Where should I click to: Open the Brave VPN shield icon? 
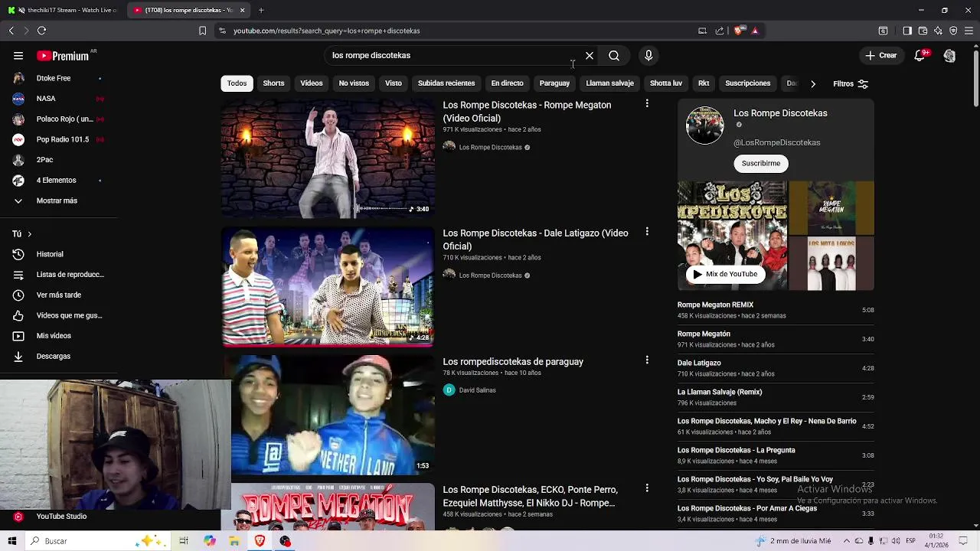click(953, 31)
